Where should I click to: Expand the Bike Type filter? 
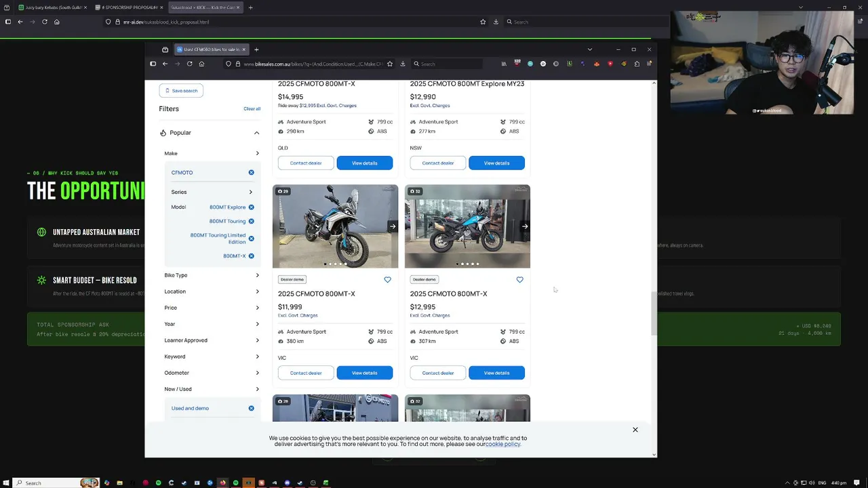[x=212, y=275]
